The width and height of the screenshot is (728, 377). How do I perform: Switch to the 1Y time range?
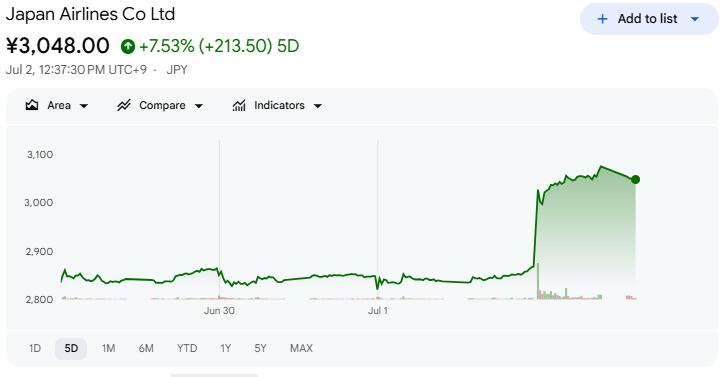(x=226, y=348)
